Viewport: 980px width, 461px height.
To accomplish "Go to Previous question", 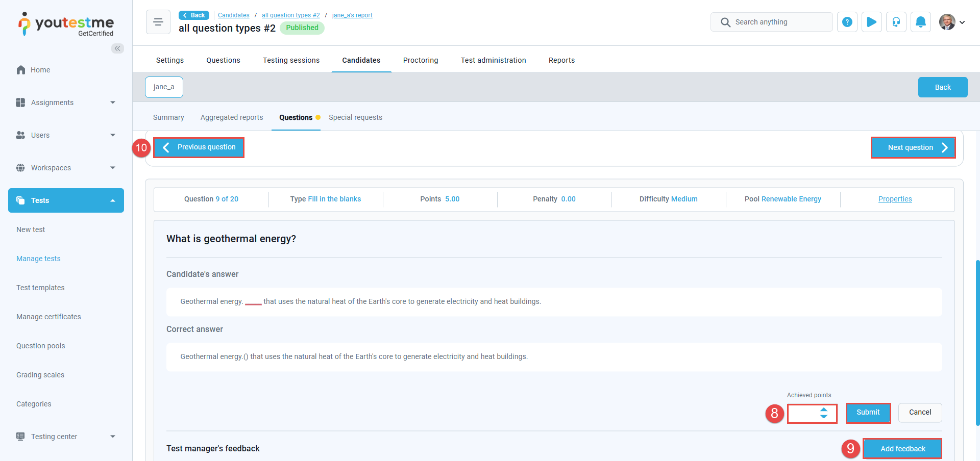I will 199,147.
